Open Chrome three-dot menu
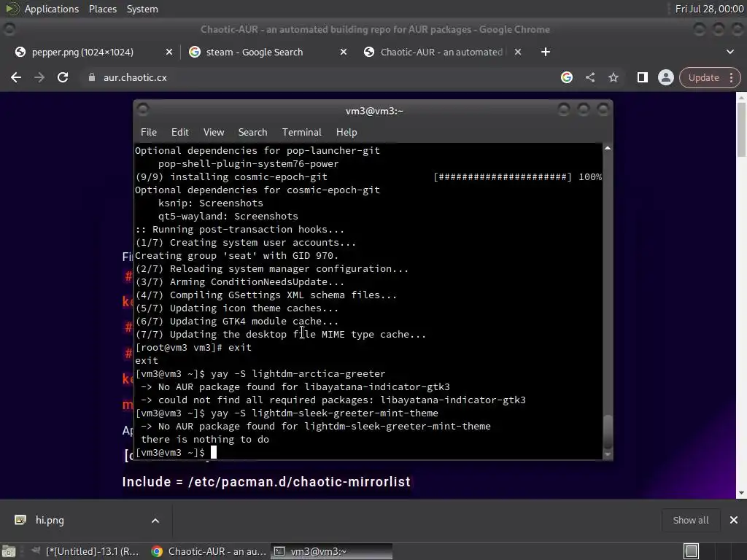This screenshot has width=747, height=560. pos(731,77)
